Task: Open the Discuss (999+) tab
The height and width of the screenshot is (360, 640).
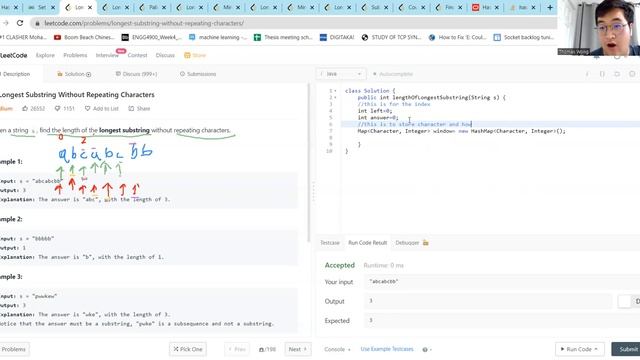Action: pyautogui.click(x=136, y=74)
